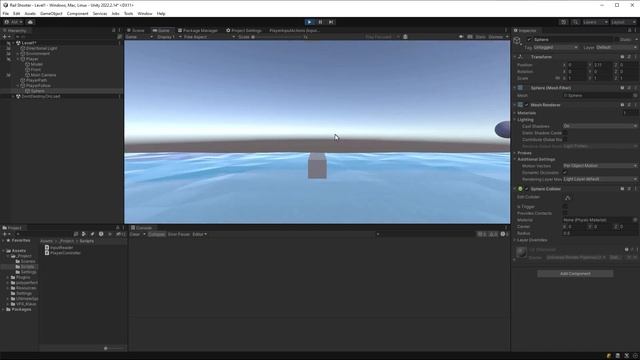
Task: Select the InputReader script asset
Action: pyautogui.click(x=59, y=248)
